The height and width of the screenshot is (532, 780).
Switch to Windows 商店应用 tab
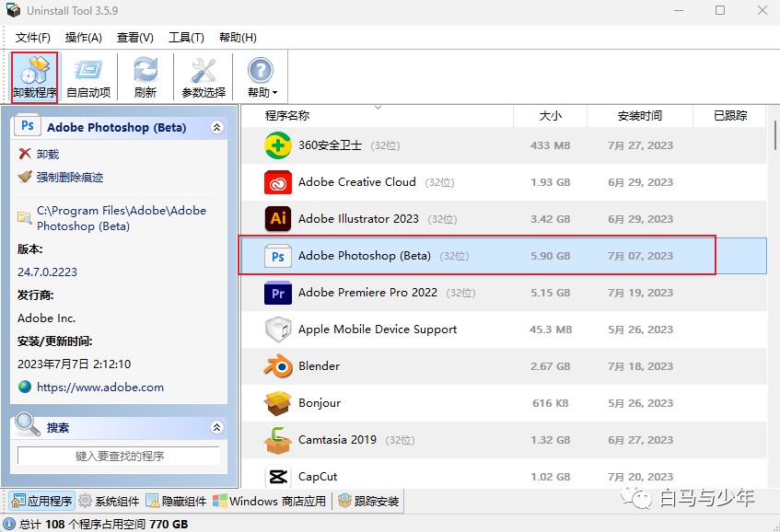pyautogui.click(x=269, y=501)
